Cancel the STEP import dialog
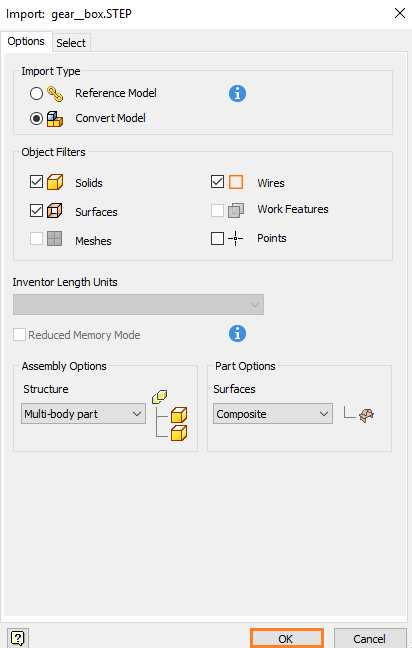The image size is (412, 648). [x=370, y=639]
